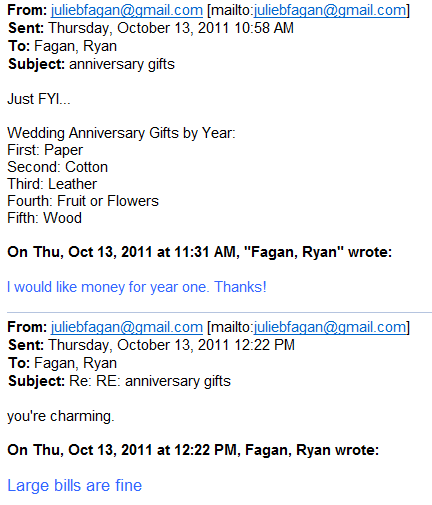Click the 'Fifth: Wood' list line
Viewport: 432px width, 505px height.
coord(44,218)
